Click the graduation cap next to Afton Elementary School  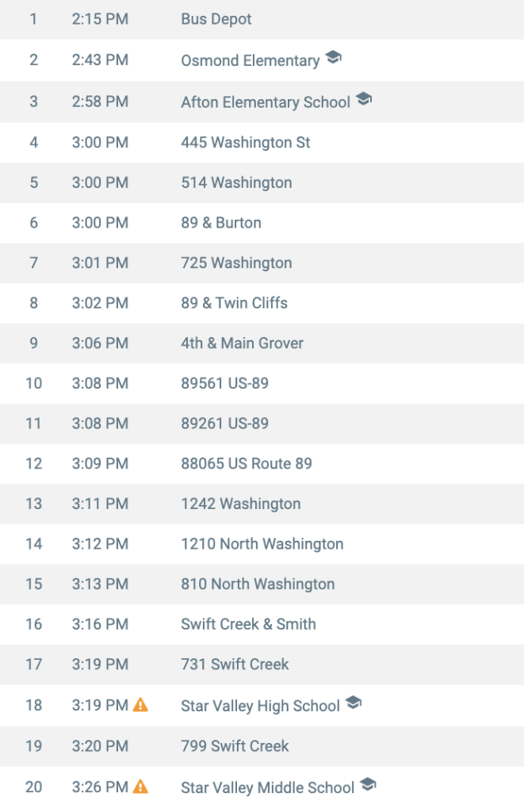tap(364, 100)
